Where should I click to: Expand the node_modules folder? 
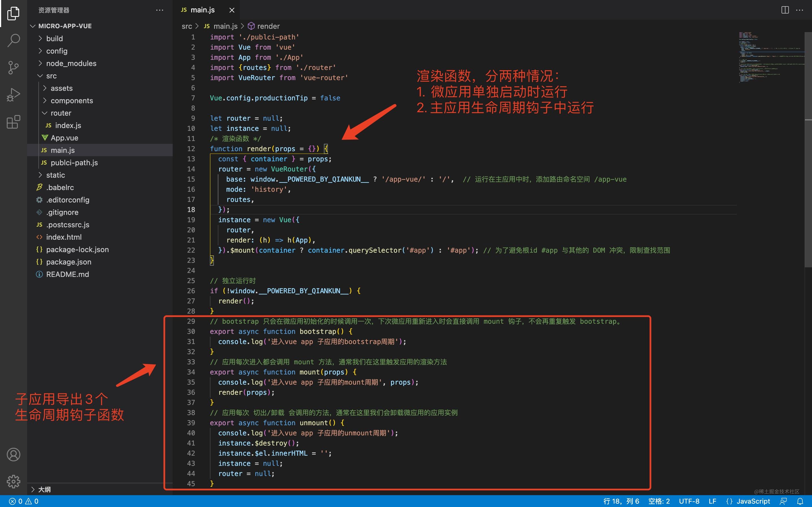71,63
